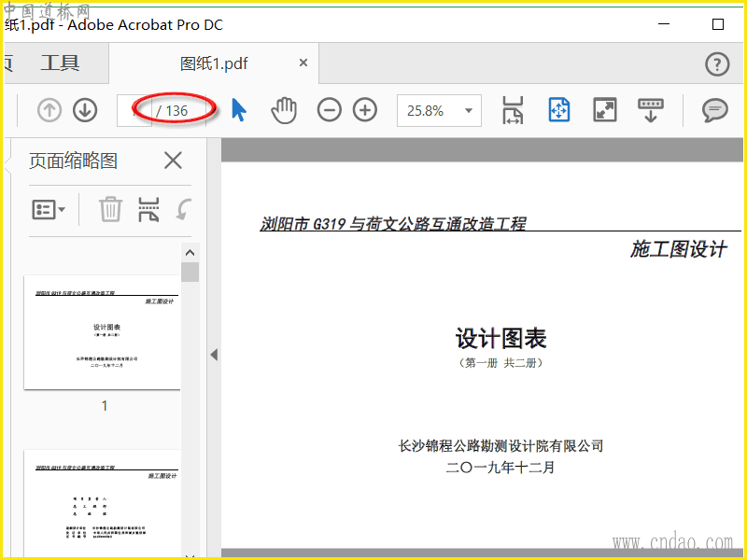Zoom out with the minus button

point(330,110)
